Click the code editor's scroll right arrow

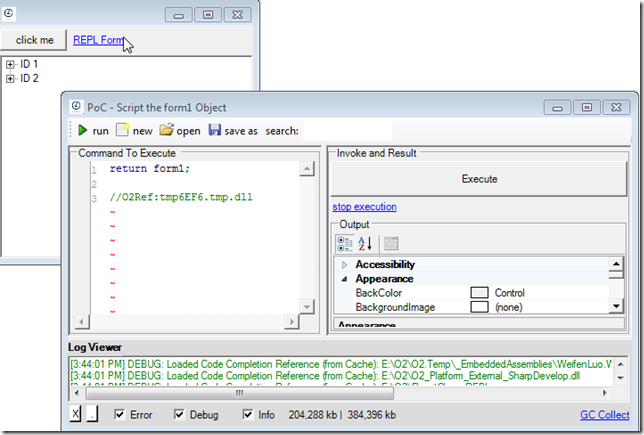click(292, 322)
